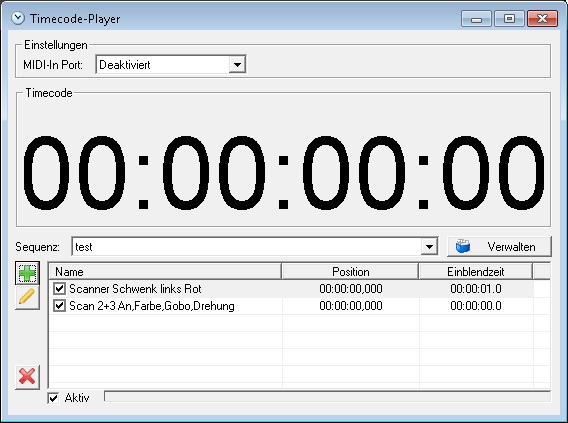
Task: Click the Position column header
Action: coord(350,272)
